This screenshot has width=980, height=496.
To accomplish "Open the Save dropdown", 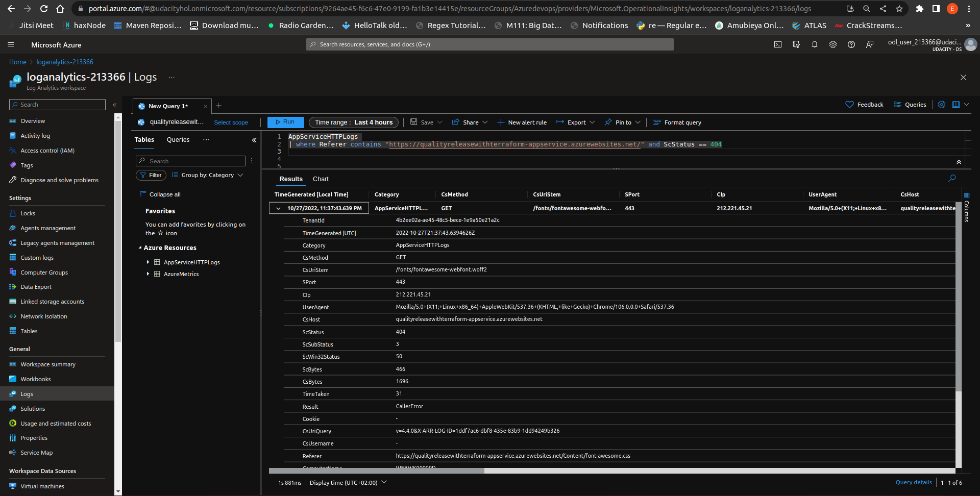I will pos(427,122).
